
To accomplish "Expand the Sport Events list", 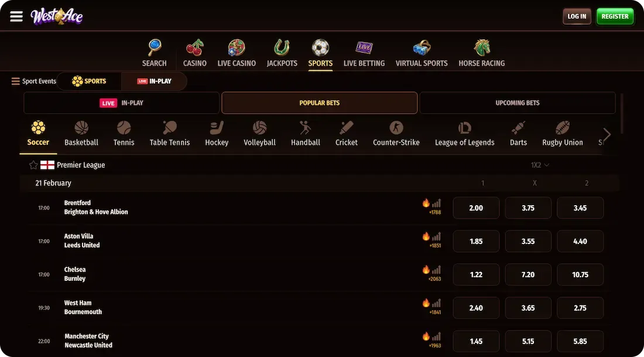I will [x=34, y=81].
